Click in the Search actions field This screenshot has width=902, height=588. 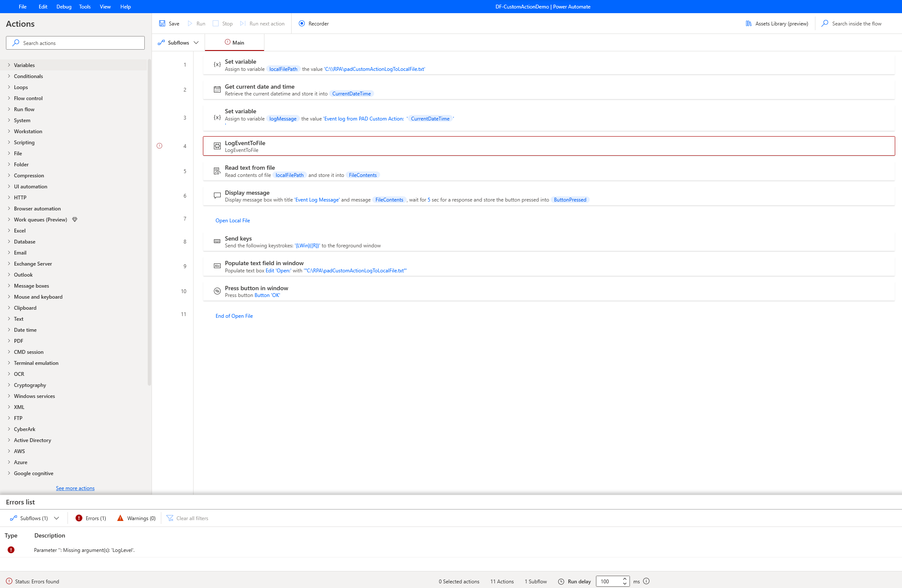click(75, 43)
